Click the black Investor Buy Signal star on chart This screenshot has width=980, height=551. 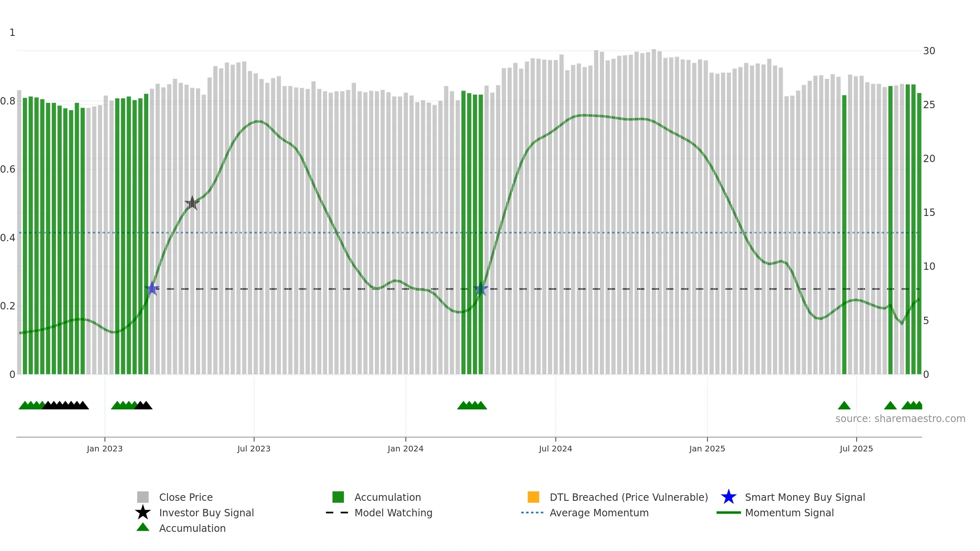192,203
